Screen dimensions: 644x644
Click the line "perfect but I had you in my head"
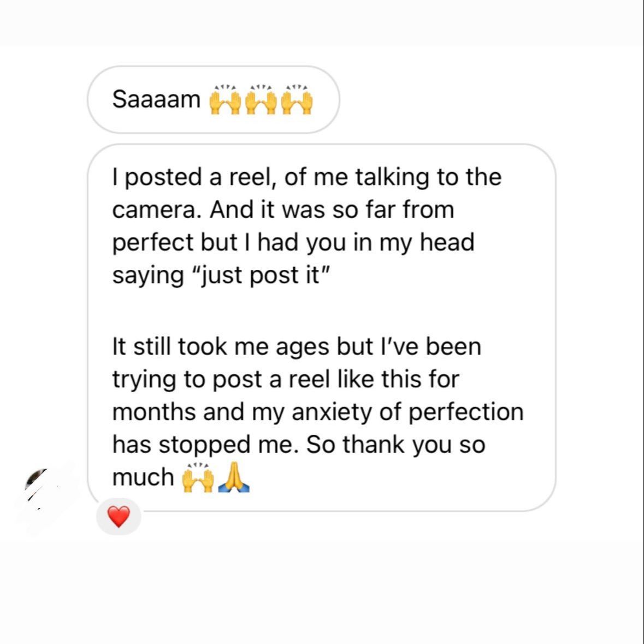(x=293, y=243)
